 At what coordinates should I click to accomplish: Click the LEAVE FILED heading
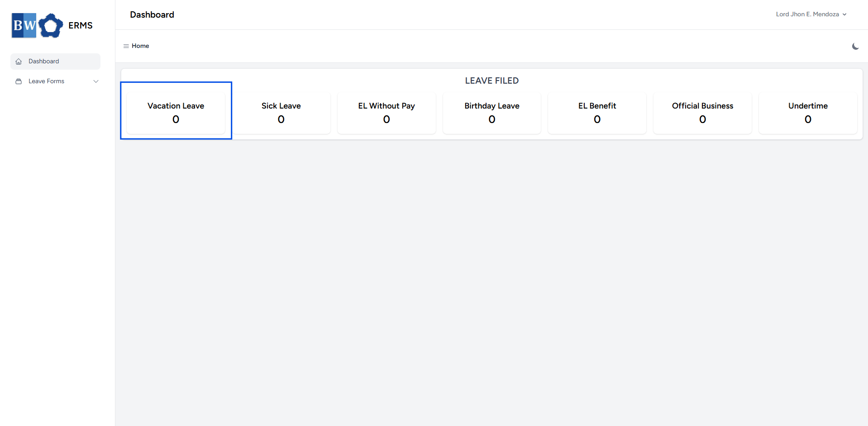492,81
